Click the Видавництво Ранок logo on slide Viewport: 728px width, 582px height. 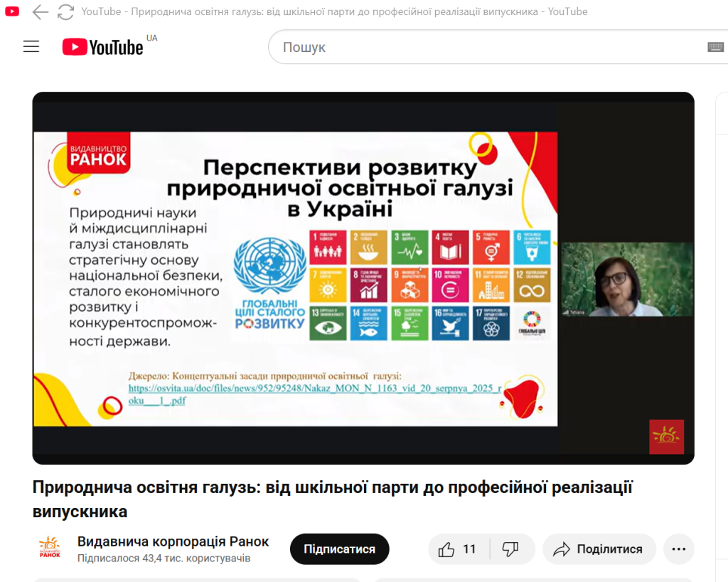98,152
